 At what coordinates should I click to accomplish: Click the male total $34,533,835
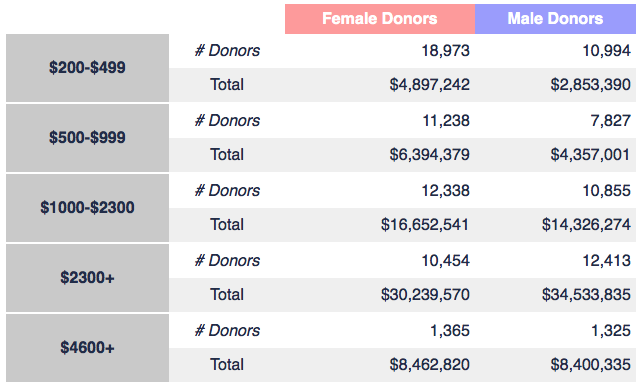(x=586, y=295)
